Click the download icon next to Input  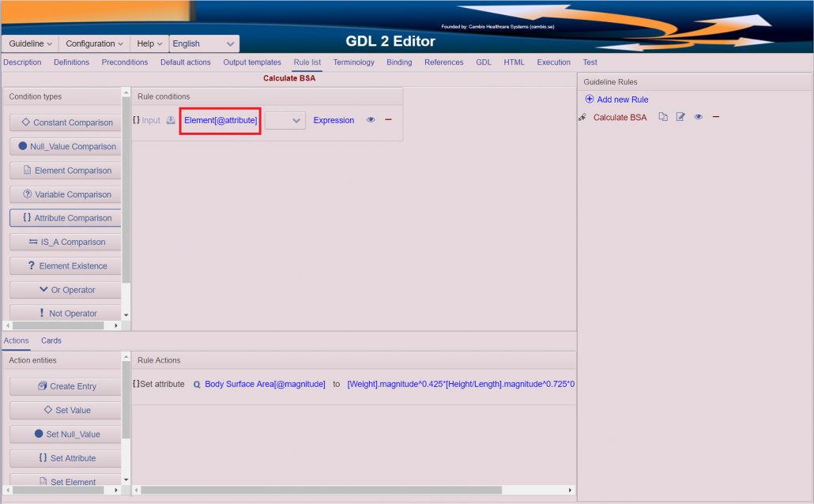[171, 120]
